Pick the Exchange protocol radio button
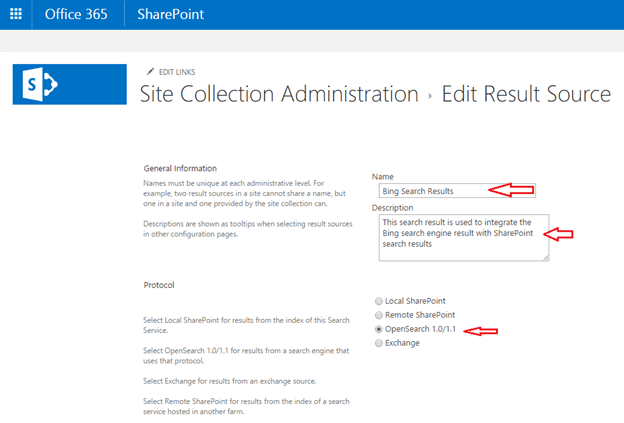Viewport: 624px width, 423px height. click(377, 343)
